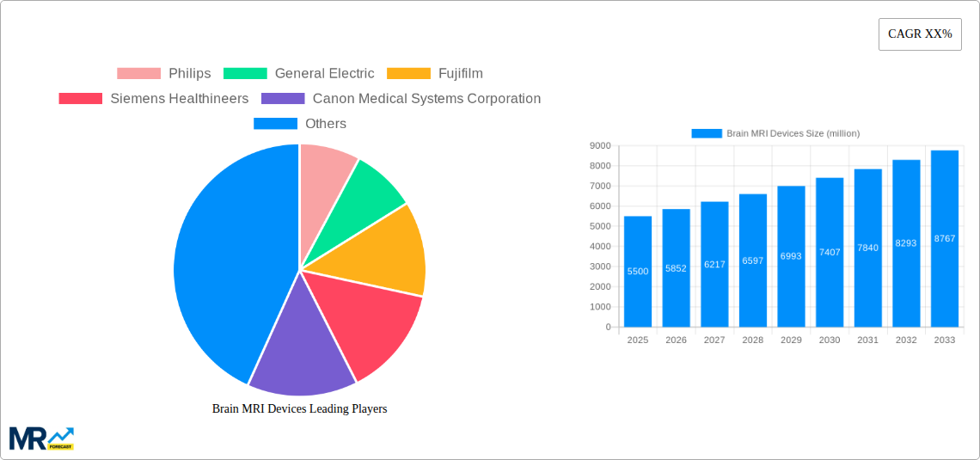980x460 pixels.
Task: Click the MR Forecast logo
Action: point(42,439)
